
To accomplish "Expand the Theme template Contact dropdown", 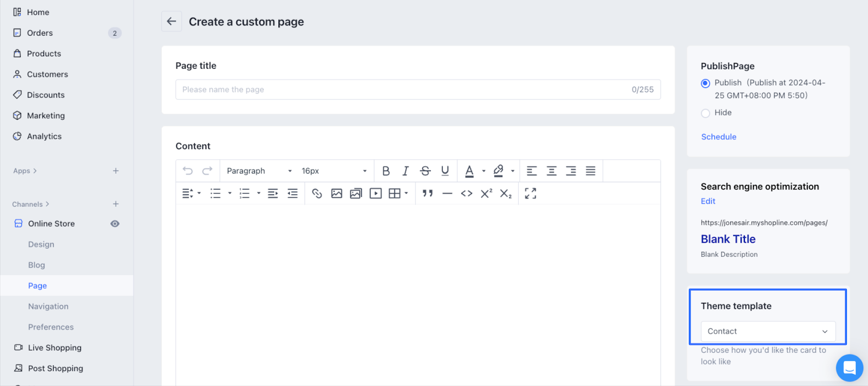I will (768, 331).
